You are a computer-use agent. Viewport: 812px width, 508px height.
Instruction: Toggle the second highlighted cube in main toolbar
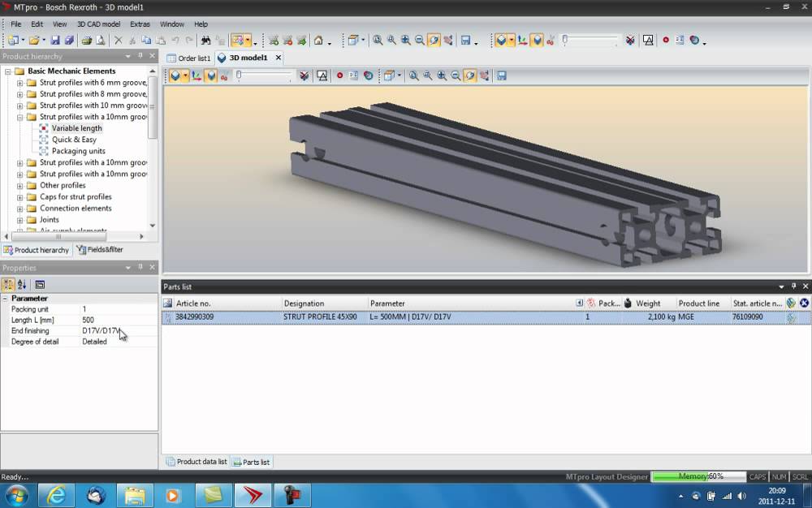click(537, 41)
